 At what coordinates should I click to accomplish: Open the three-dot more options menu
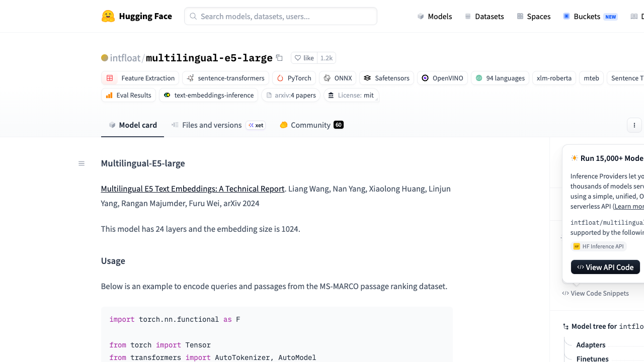point(634,125)
